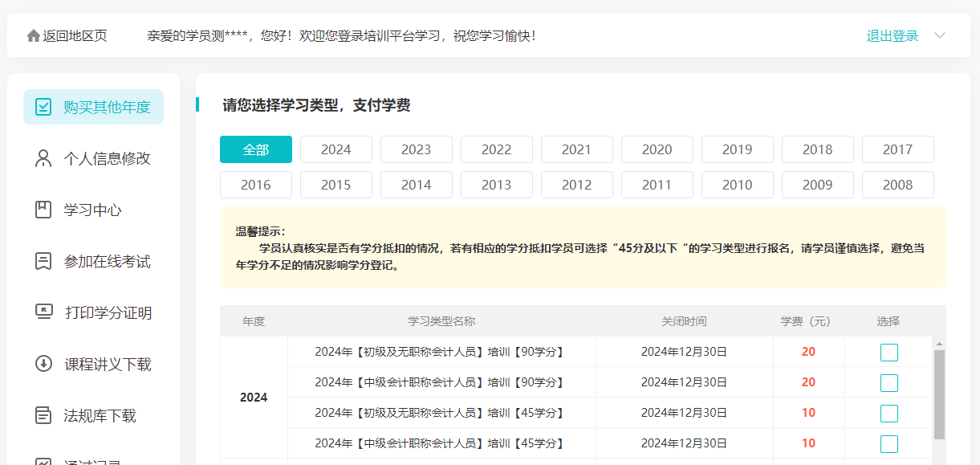The image size is (980, 465).
Task: Go back via 返回地区页 link
Action: (x=75, y=36)
